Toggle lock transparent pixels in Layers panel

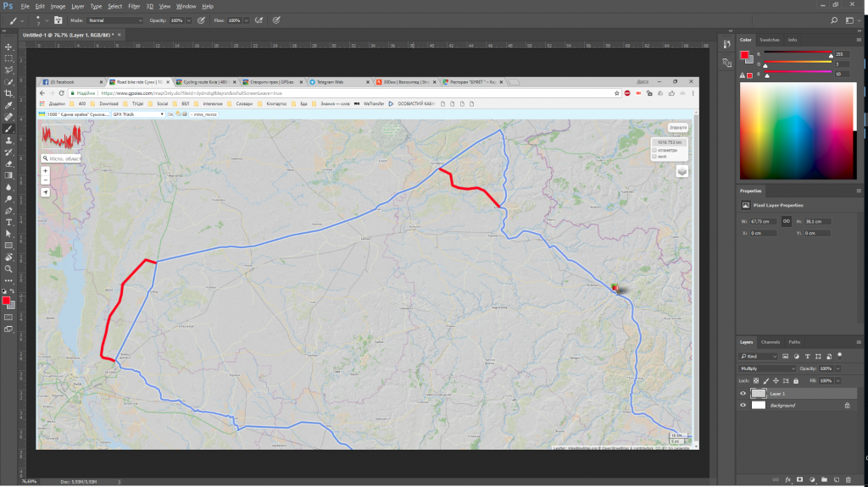(x=757, y=381)
